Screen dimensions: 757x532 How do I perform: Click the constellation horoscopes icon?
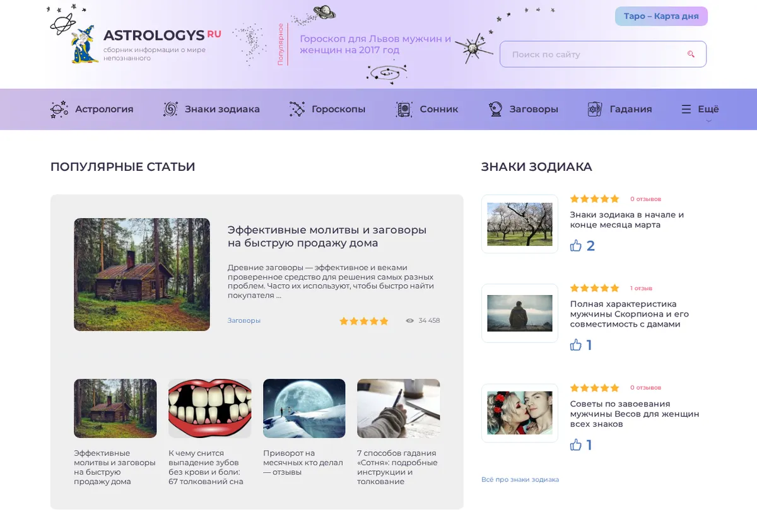click(x=297, y=109)
